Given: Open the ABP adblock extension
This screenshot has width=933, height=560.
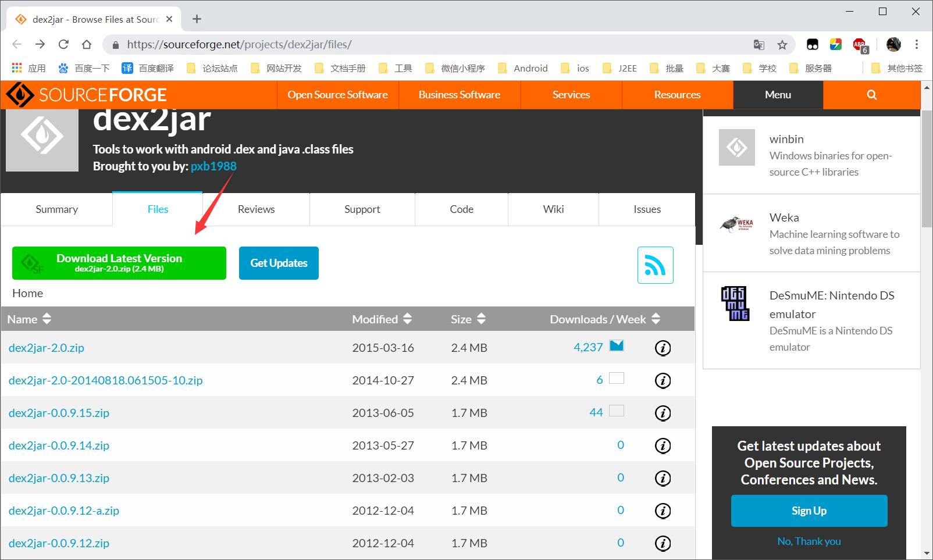Looking at the screenshot, I should (860, 45).
